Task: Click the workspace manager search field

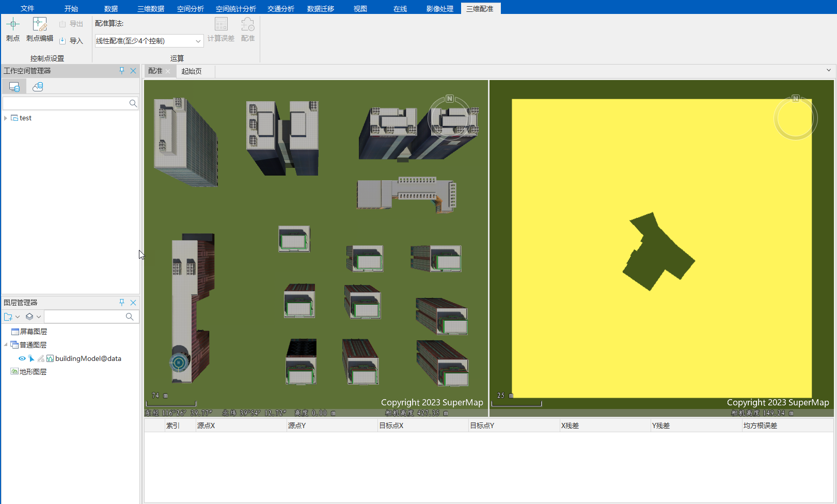Action: pyautogui.click(x=65, y=103)
